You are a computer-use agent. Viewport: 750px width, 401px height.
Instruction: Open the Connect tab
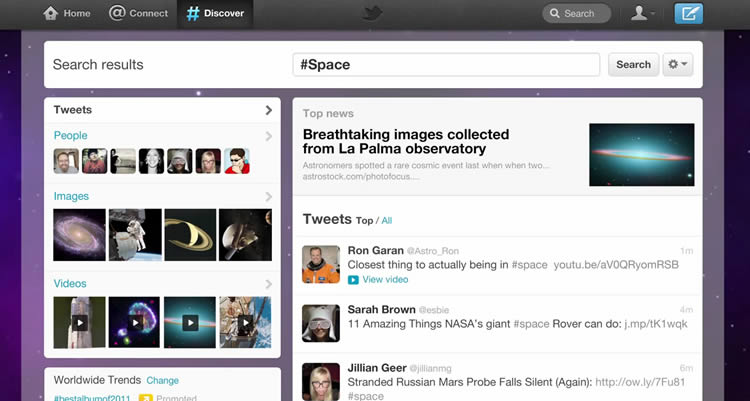pos(138,13)
